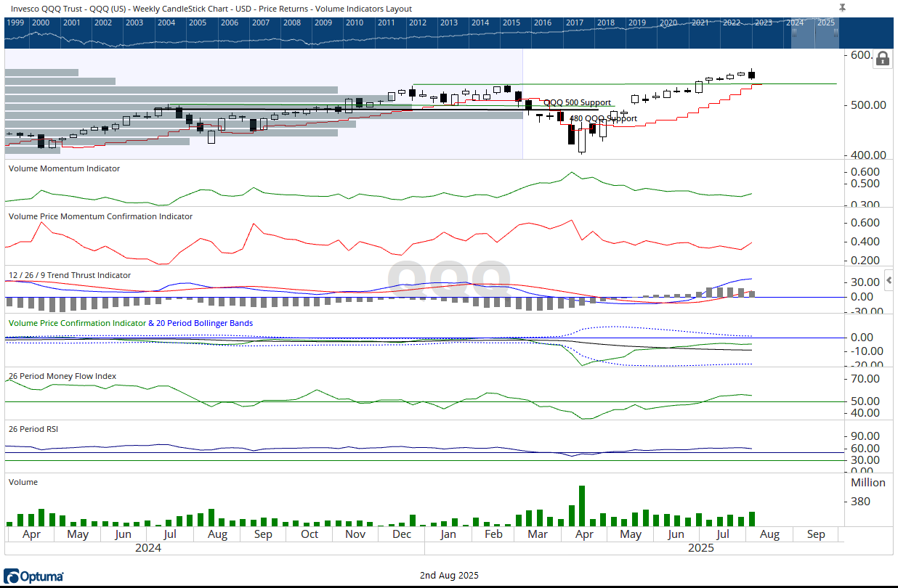Select the 12 / 26 / 9 Trend Thrust Indicator label
Viewport: 898px width, 588px height.
(70, 275)
